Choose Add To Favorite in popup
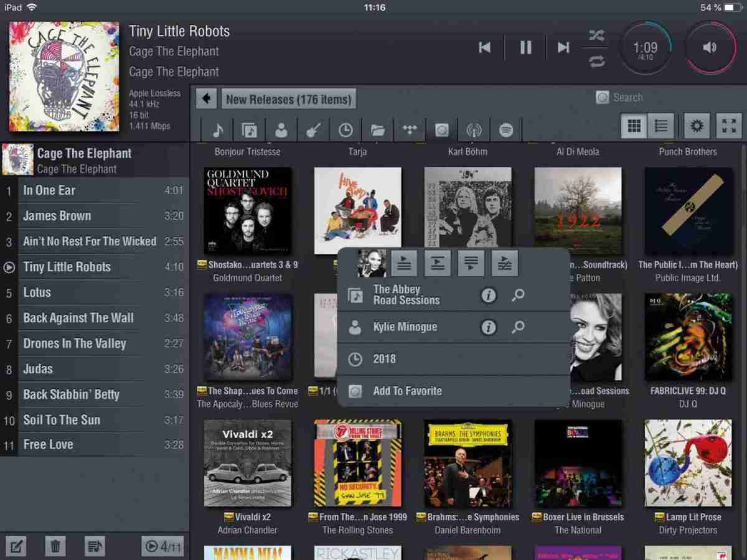The height and width of the screenshot is (560, 747). (x=453, y=391)
